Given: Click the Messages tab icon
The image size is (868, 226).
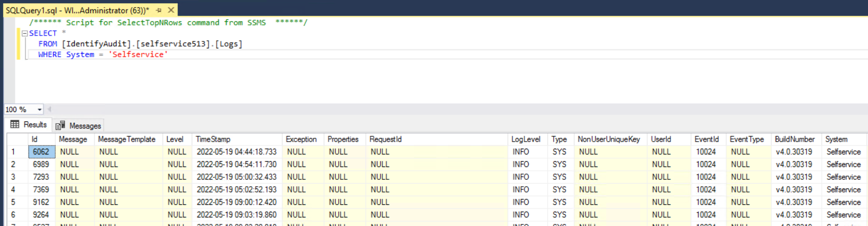Looking at the screenshot, I should point(61,126).
